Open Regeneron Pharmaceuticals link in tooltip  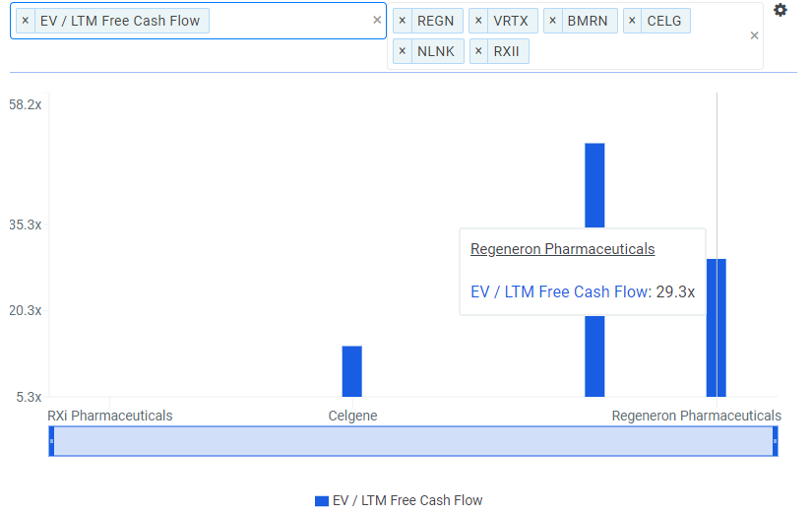point(562,249)
